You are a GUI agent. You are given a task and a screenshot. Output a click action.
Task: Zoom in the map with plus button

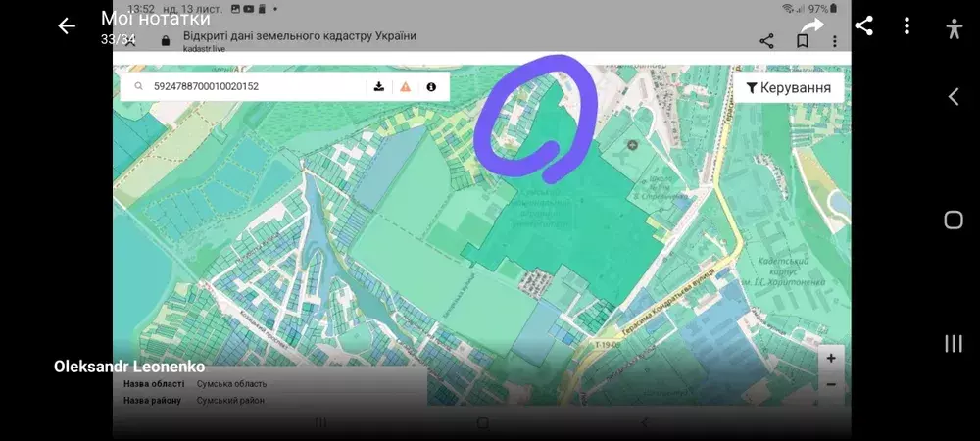[x=830, y=359]
